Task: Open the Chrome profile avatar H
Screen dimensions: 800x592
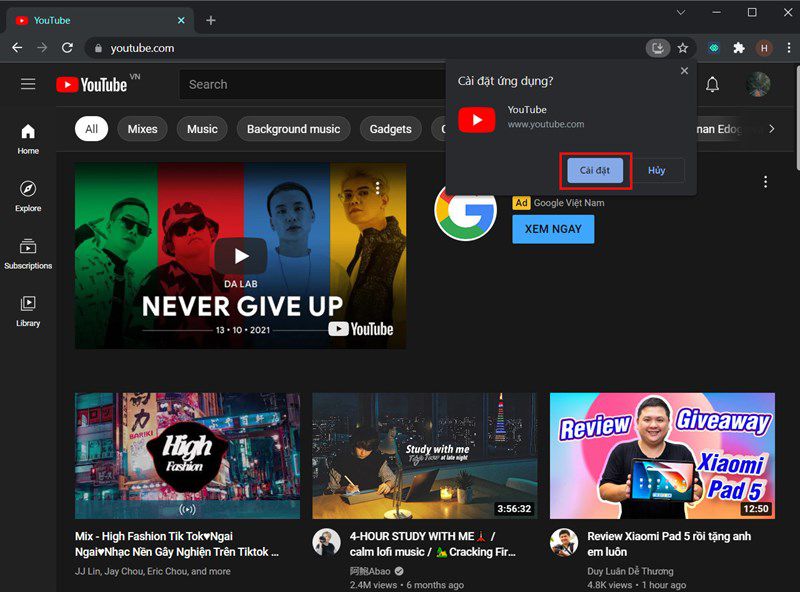Action: 764,48
